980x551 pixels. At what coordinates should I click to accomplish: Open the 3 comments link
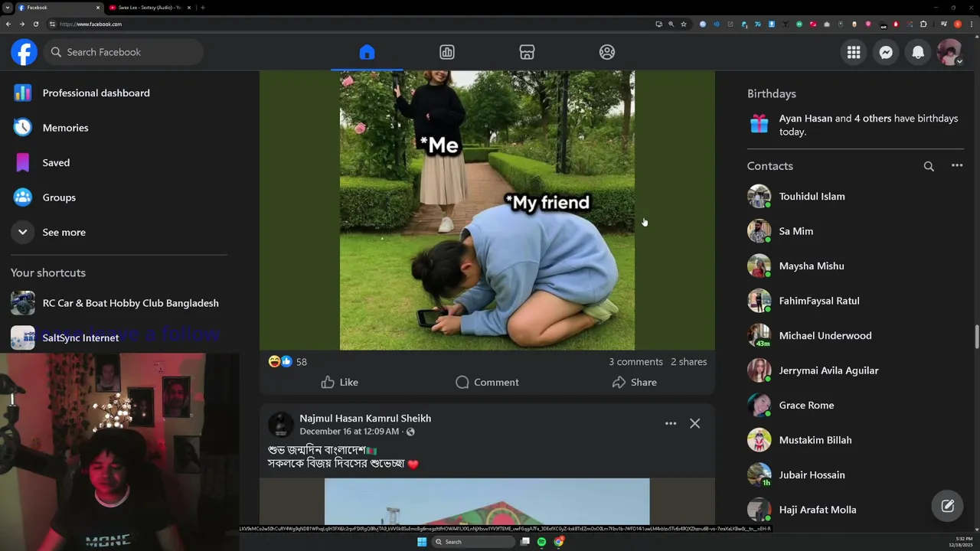(635, 362)
